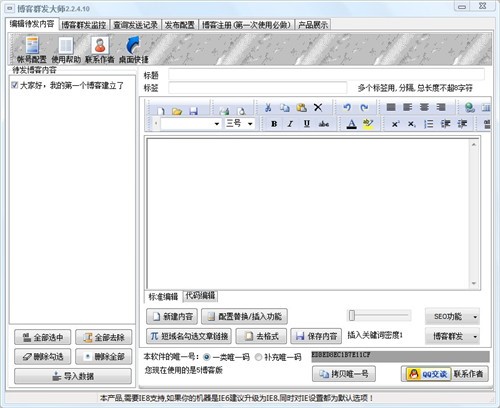Align text right

point(441,107)
